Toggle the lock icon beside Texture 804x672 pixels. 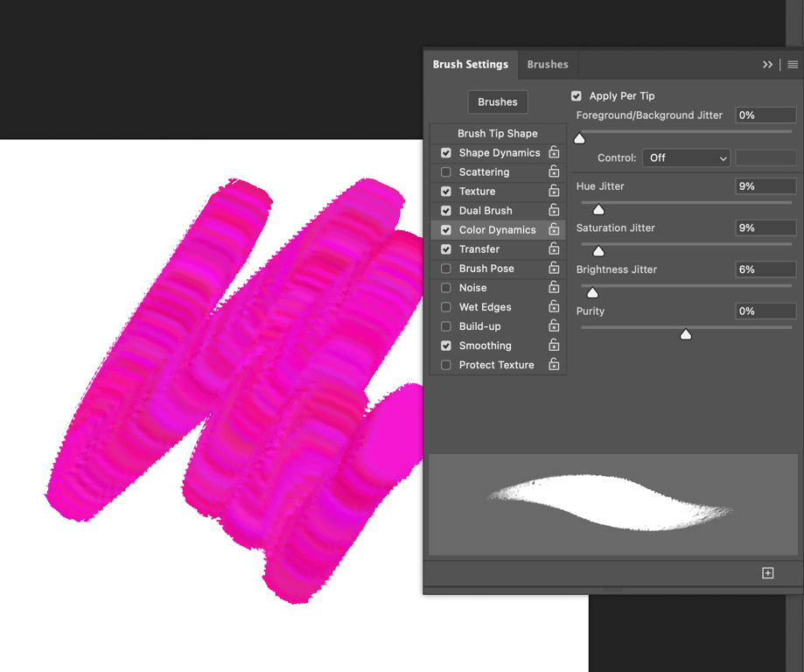554,191
